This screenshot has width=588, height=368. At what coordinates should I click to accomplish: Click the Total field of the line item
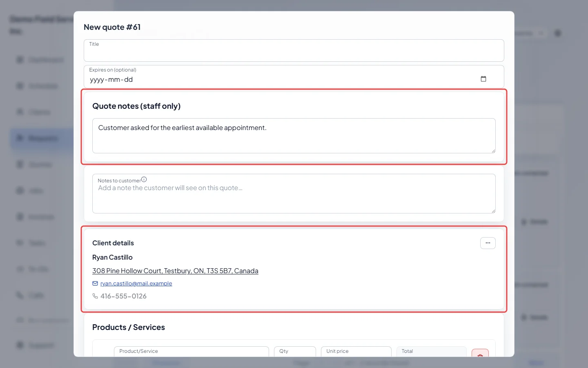(x=431, y=352)
